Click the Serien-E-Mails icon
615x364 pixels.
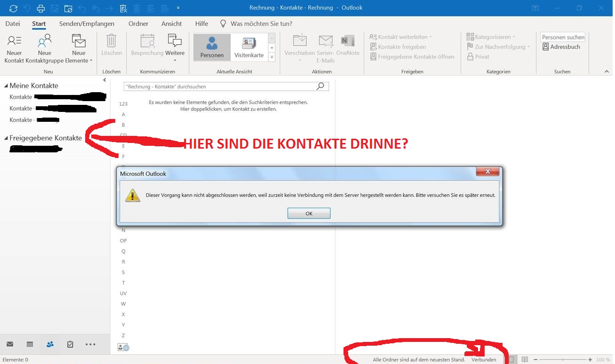(326, 40)
